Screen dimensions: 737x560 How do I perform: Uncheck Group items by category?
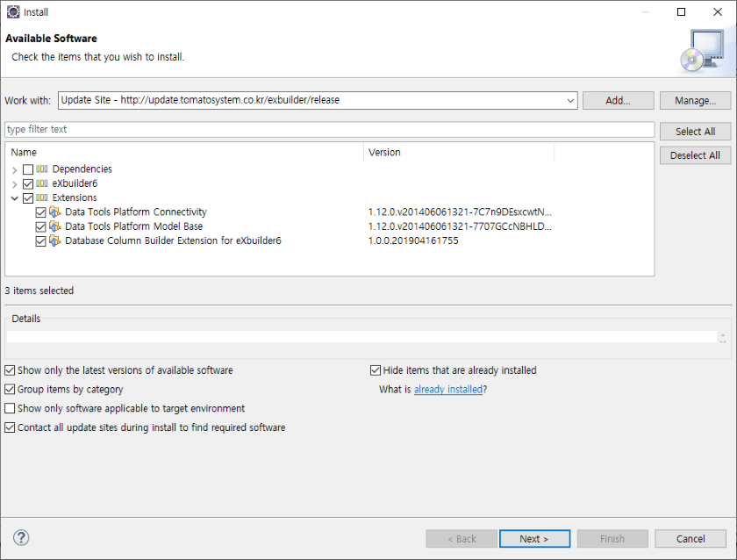(x=10, y=390)
